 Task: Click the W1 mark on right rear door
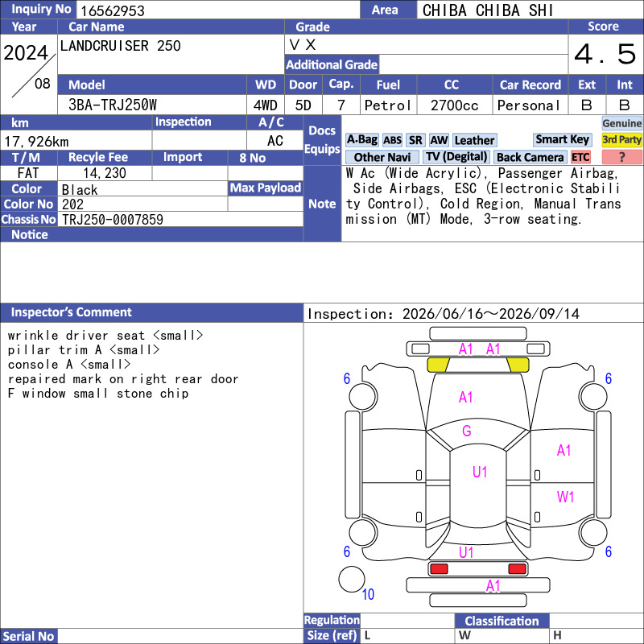565,497
